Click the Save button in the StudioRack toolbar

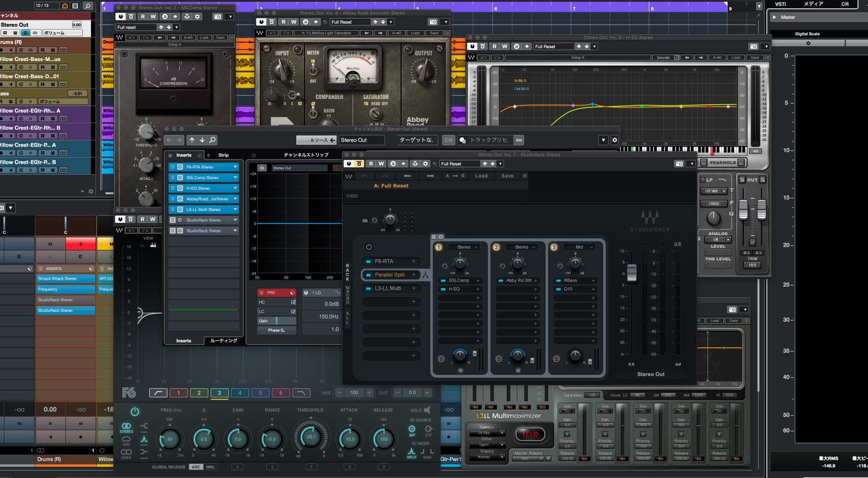tap(507, 176)
